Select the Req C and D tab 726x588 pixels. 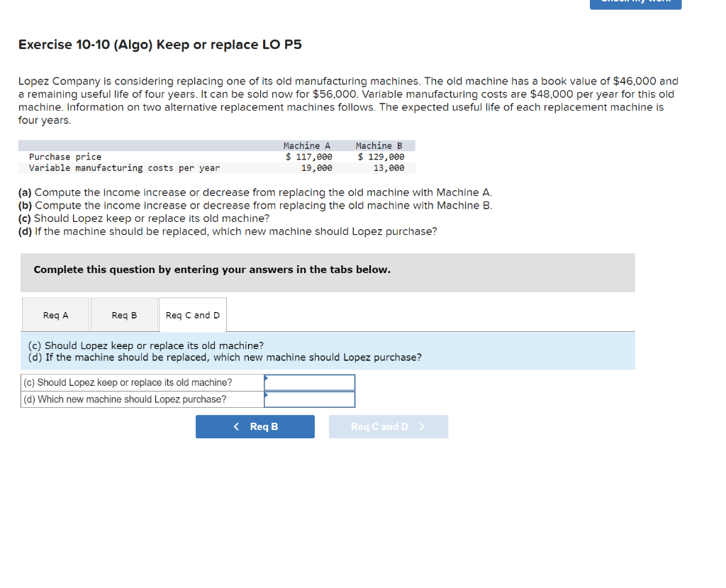coord(192,314)
